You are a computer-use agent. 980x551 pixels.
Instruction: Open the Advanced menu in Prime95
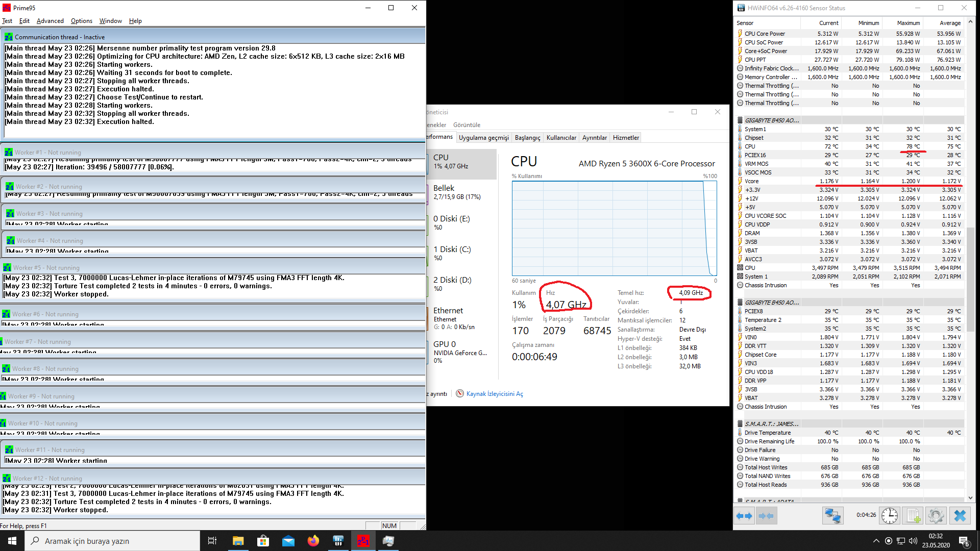(x=50, y=21)
